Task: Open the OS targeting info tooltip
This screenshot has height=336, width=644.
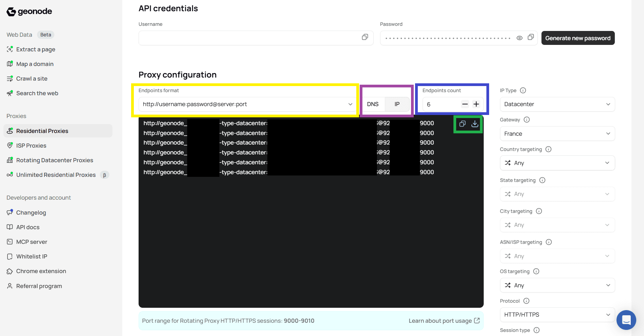Action: (x=536, y=271)
